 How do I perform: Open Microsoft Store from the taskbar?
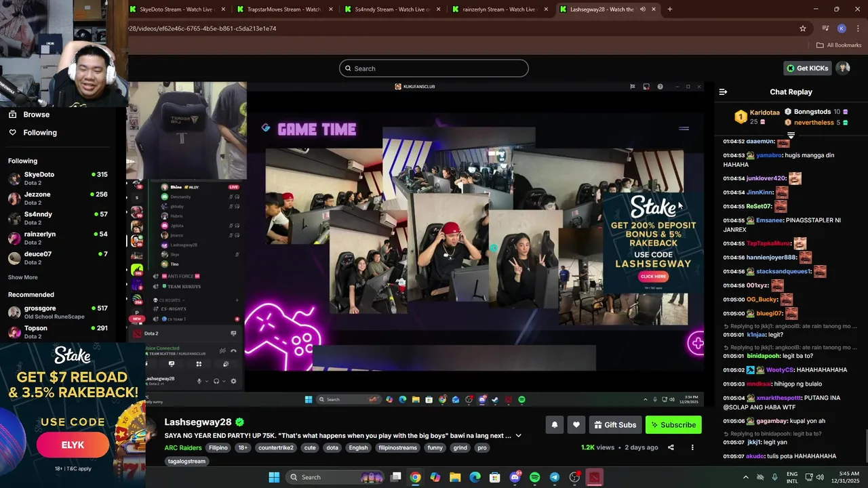pos(495,477)
